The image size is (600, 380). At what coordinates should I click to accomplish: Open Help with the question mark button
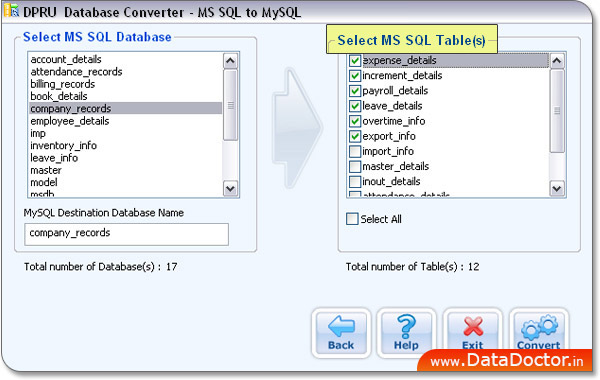point(406,333)
